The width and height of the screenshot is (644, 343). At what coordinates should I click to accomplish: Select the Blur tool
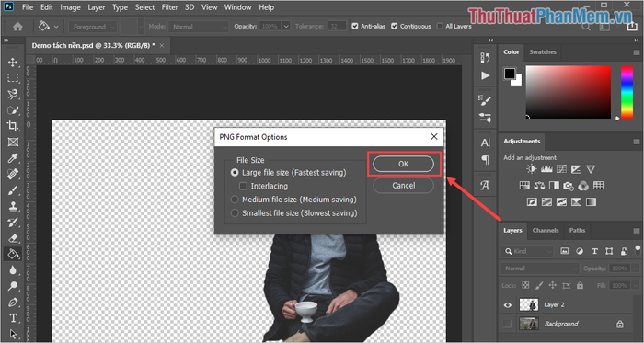tap(13, 270)
